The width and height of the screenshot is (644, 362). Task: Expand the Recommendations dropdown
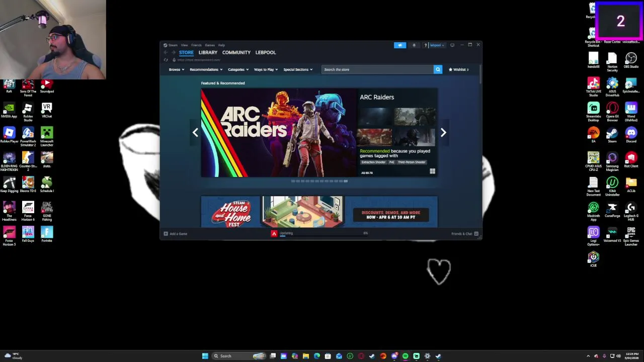(x=206, y=69)
